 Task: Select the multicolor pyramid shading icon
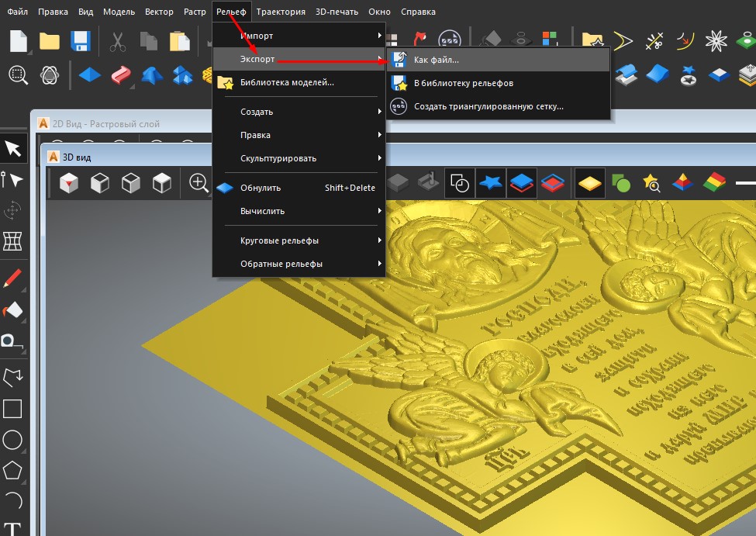point(682,183)
